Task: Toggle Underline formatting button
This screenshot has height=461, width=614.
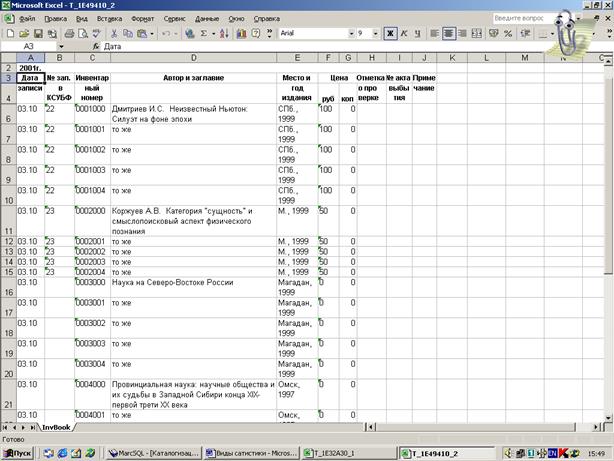Action: 418,33
